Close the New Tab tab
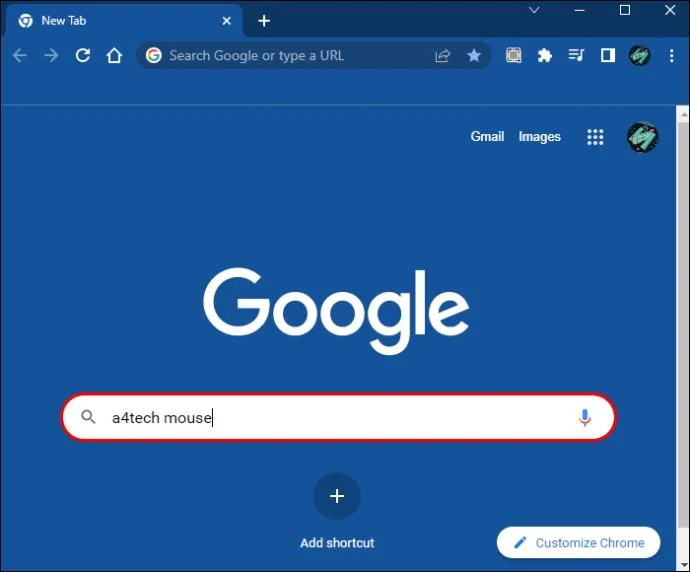 pos(227,21)
